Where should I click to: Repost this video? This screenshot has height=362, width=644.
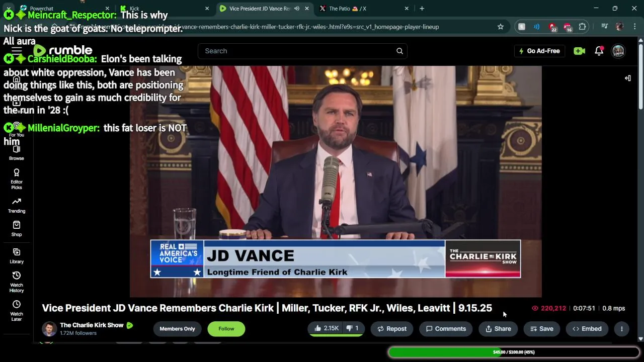[x=391, y=329]
